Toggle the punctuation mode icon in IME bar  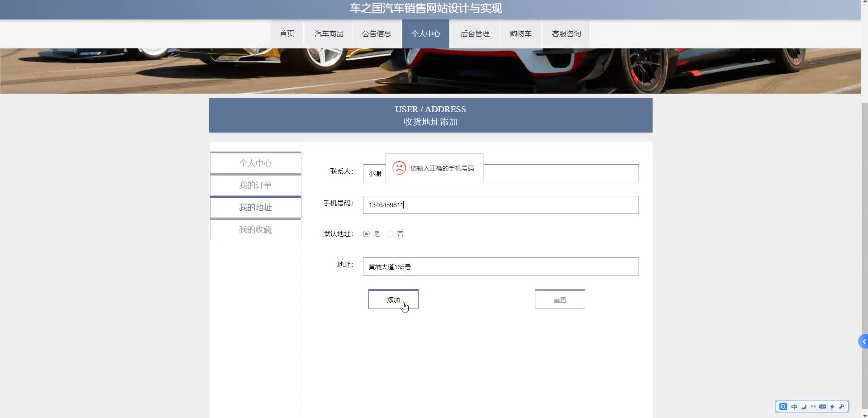point(813,406)
